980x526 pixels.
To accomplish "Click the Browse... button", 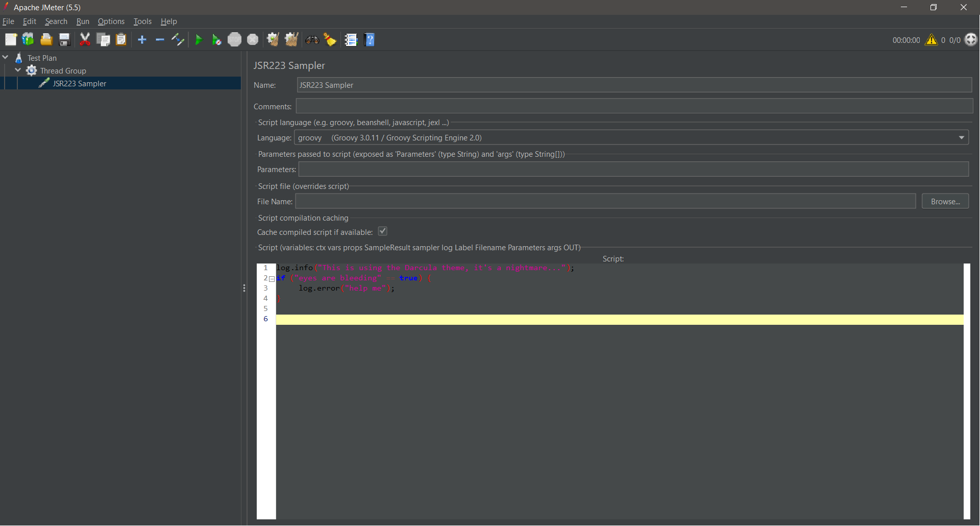I will point(945,201).
